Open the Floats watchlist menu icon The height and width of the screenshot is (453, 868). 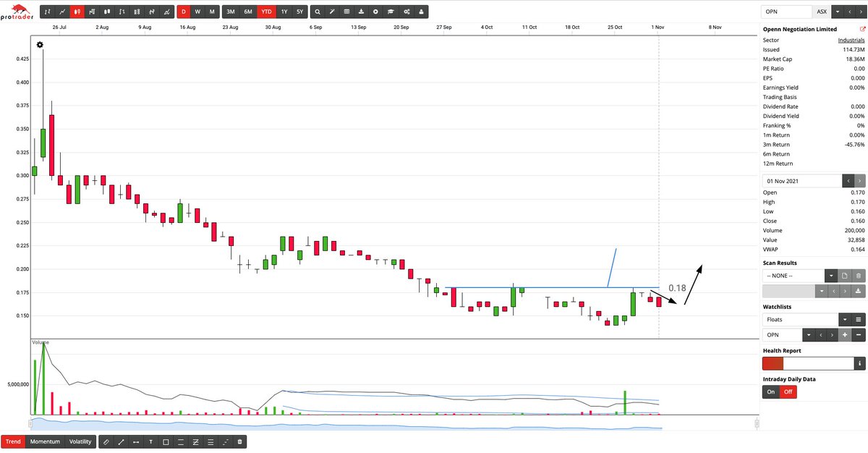point(859,319)
